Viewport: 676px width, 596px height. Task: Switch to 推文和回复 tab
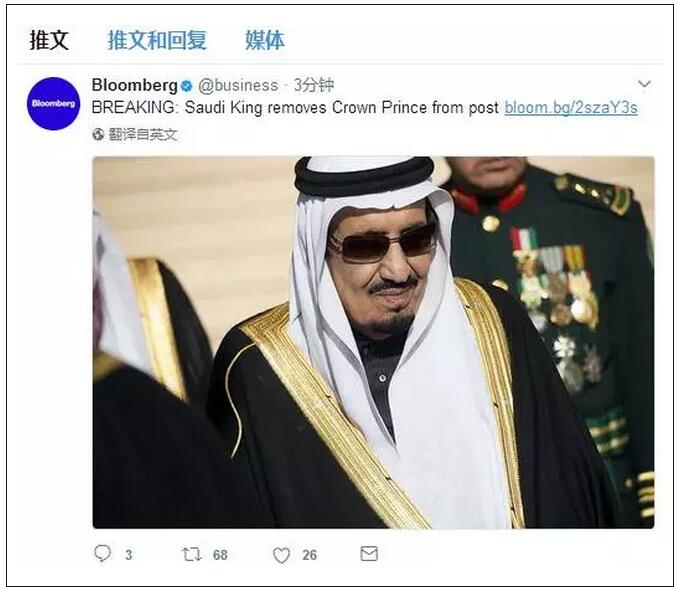tap(157, 41)
